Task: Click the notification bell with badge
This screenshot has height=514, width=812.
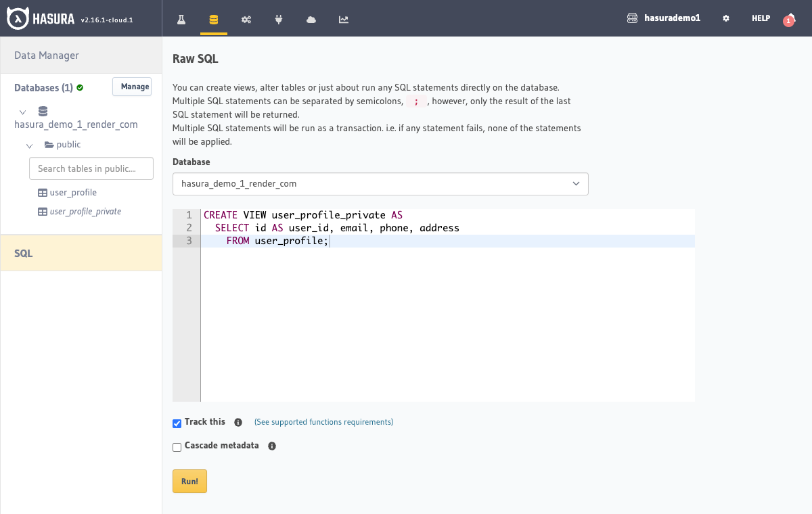Action: tap(789, 20)
